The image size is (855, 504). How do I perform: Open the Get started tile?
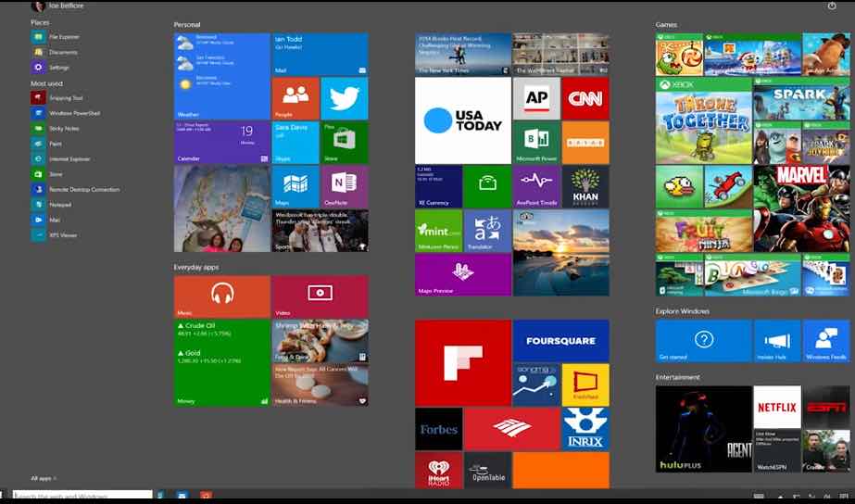click(703, 341)
